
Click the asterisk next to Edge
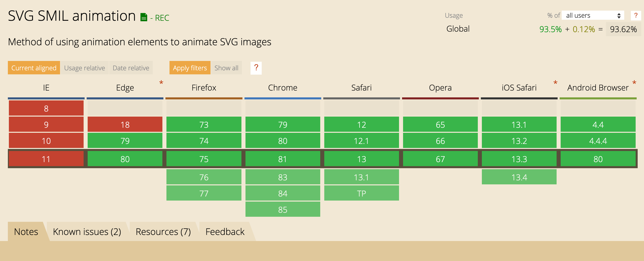point(161,83)
